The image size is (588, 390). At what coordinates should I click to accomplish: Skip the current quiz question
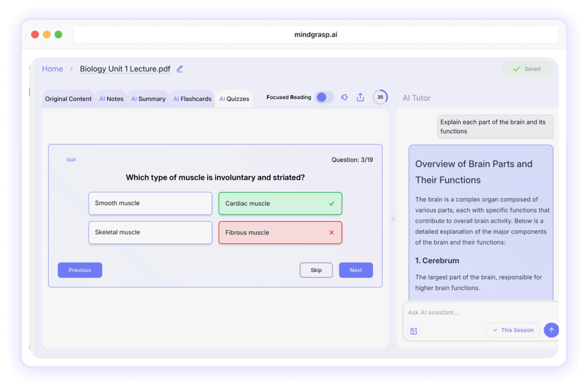pos(316,270)
